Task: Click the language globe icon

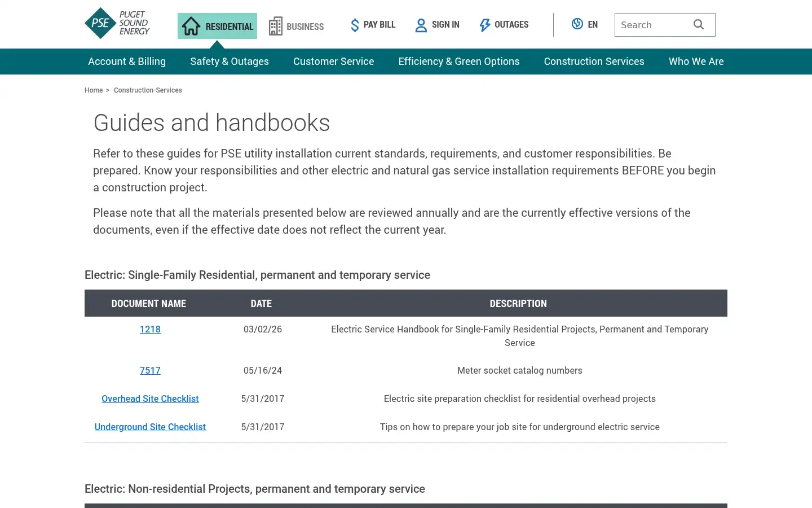Action: pyautogui.click(x=577, y=24)
